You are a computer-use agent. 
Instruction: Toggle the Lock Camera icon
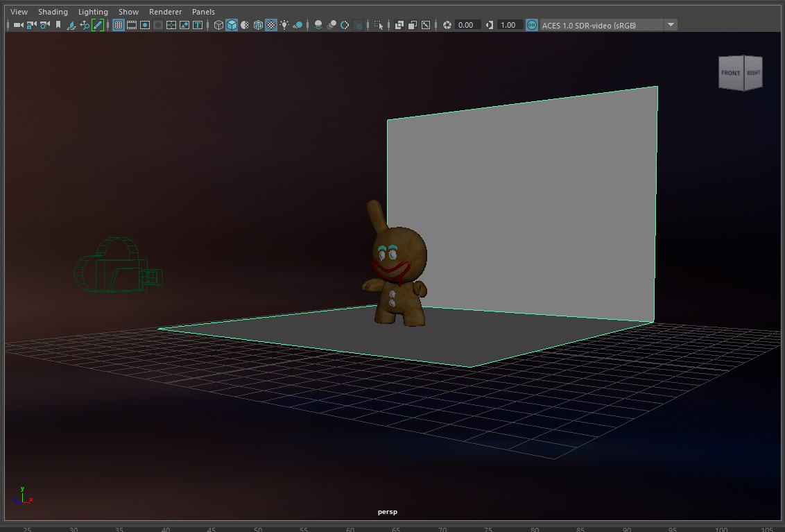[31, 25]
